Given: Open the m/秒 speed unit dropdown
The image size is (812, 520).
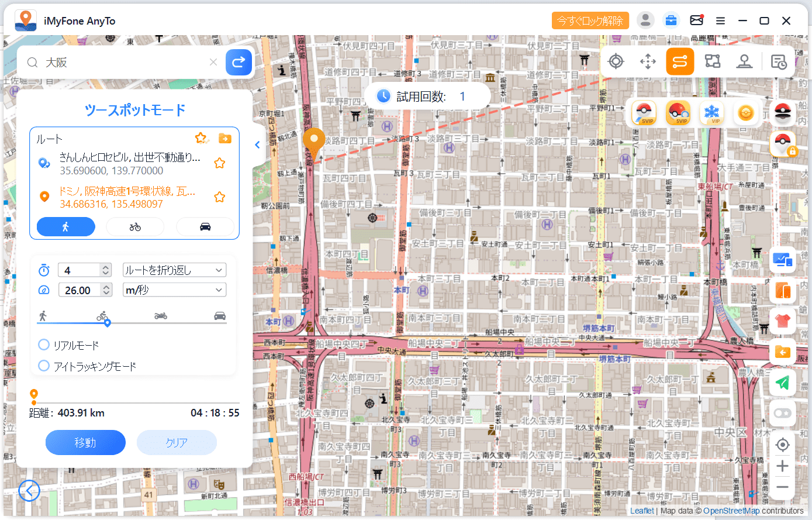Looking at the screenshot, I should point(174,290).
